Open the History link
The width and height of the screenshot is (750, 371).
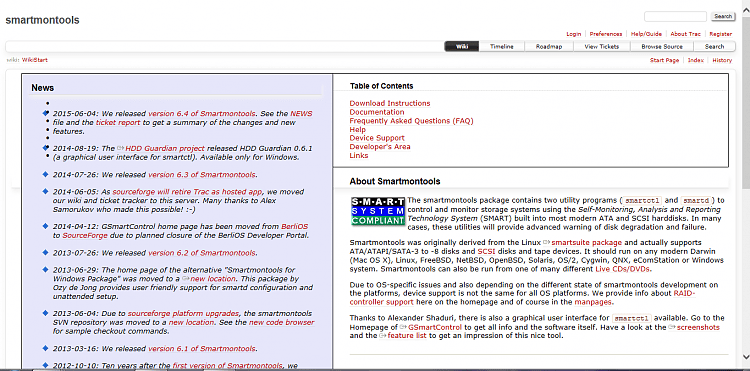tap(722, 60)
